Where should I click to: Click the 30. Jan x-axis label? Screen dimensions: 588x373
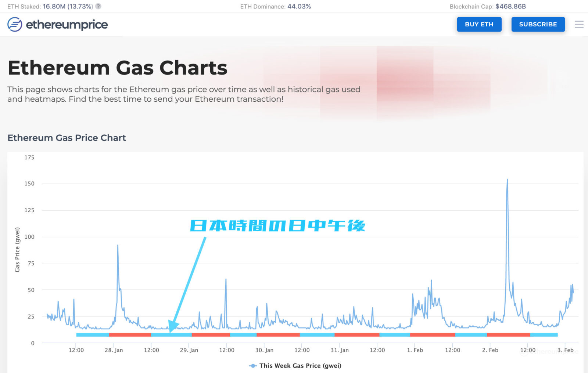tap(264, 350)
